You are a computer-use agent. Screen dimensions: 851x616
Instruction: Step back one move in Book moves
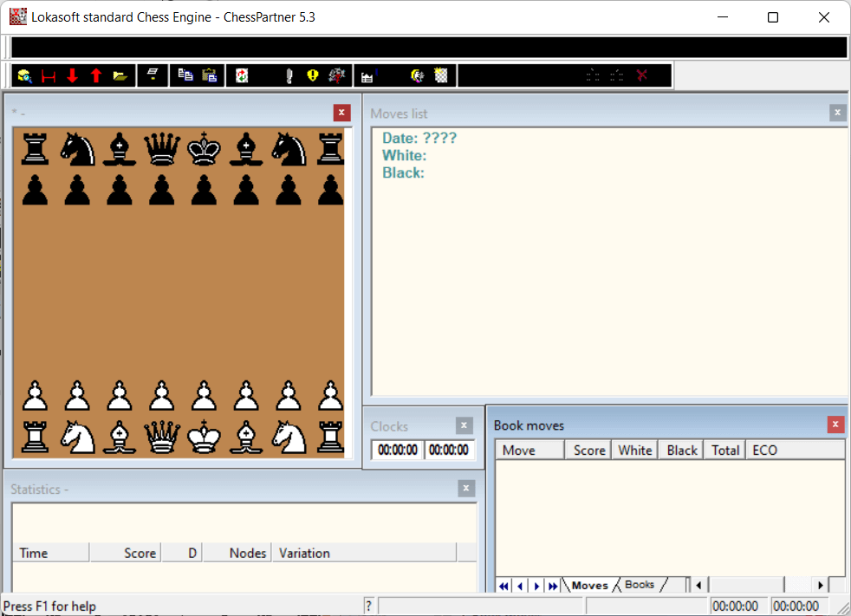click(520, 586)
